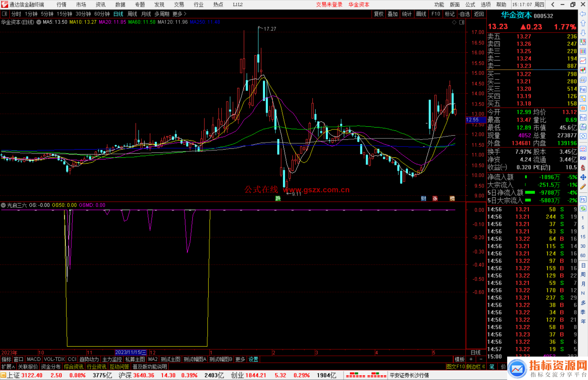Click the 财 finance marker on chart
The height and width of the screenshot is (380, 588).
point(424,198)
